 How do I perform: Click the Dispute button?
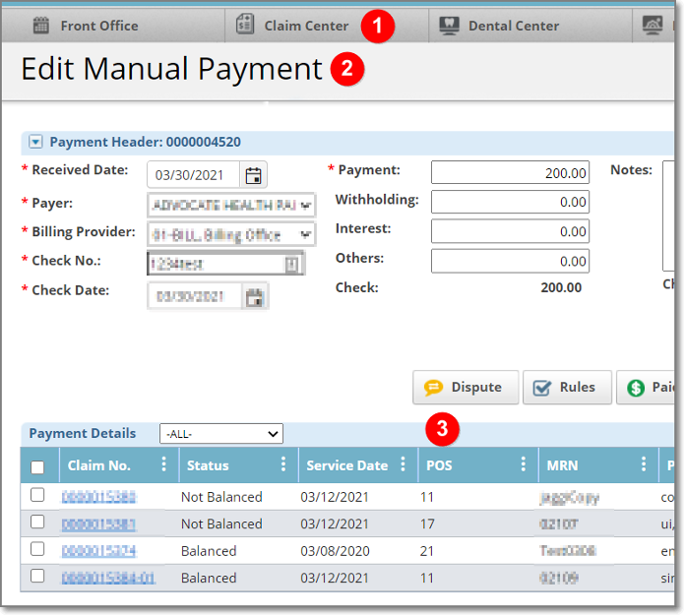[463, 388]
